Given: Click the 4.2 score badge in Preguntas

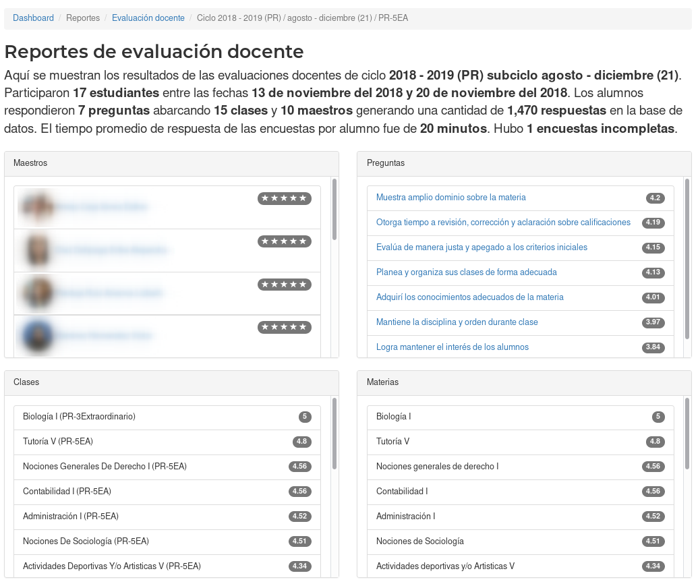Looking at the screenshot, I should (655, 198).
